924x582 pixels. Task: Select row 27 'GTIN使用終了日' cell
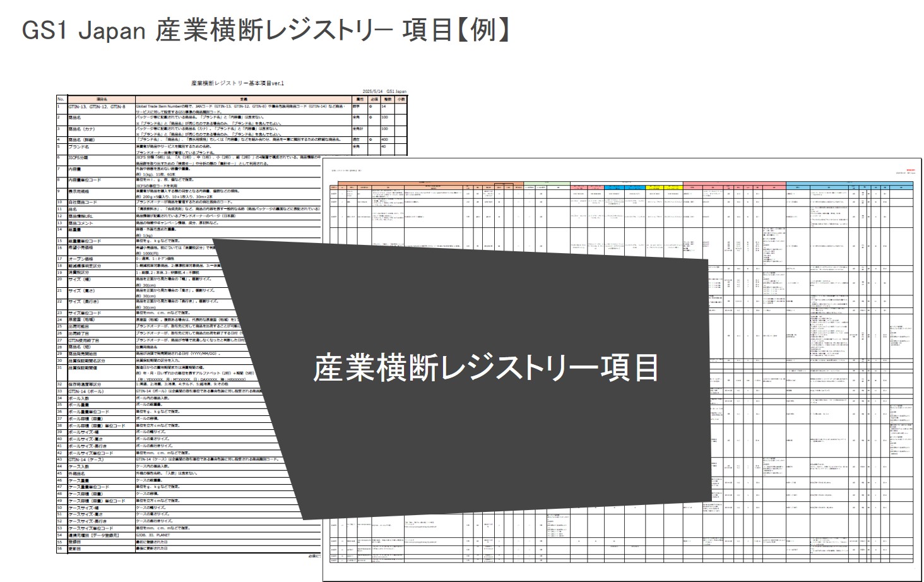point(101,340)
